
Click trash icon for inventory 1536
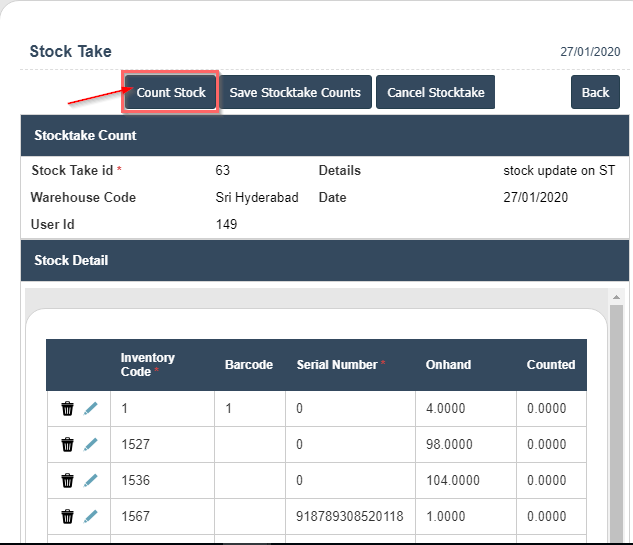tap(68, 480)
